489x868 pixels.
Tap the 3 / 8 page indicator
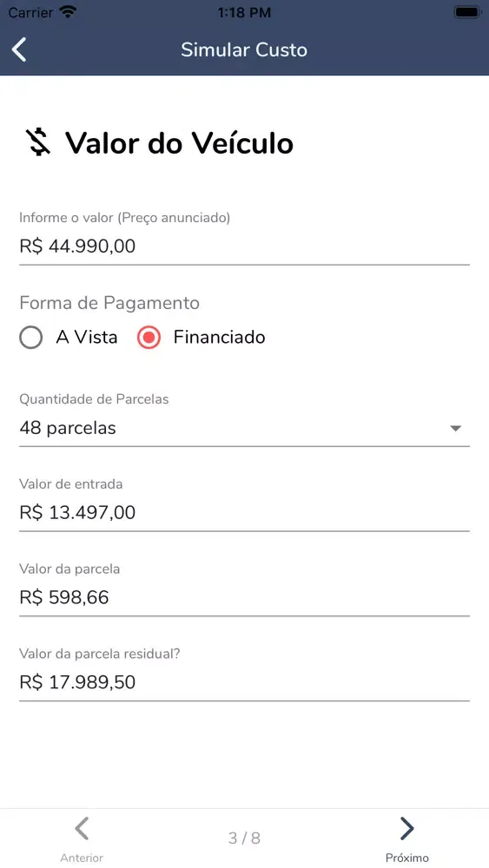244,838
